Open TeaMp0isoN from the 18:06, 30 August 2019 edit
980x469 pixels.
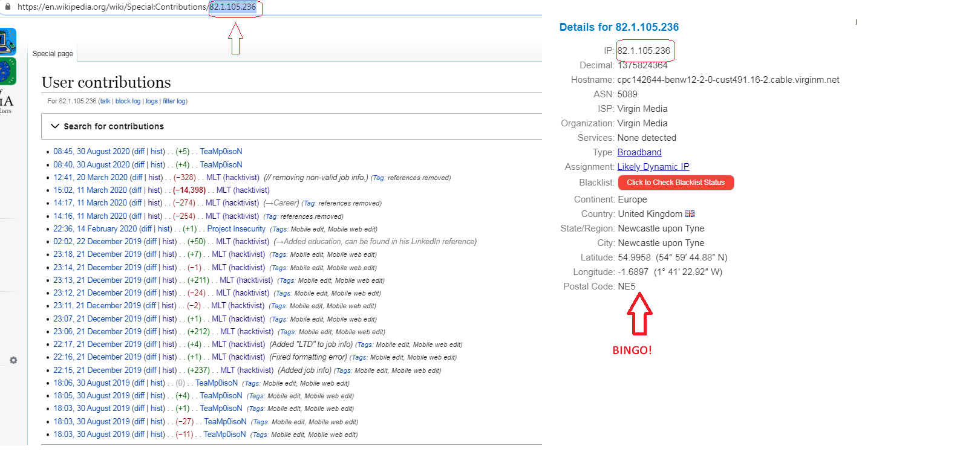point(217,383)
